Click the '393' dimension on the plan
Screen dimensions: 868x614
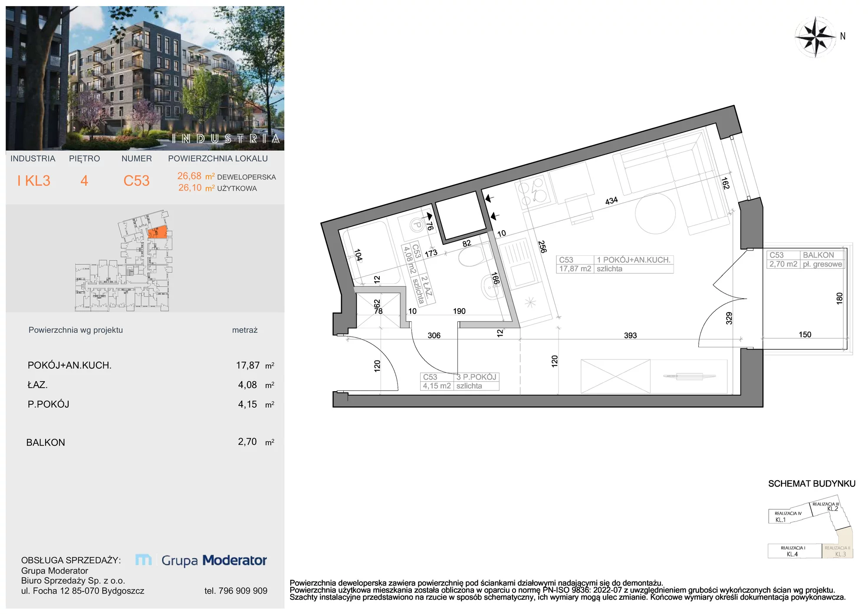click(630, 335)
